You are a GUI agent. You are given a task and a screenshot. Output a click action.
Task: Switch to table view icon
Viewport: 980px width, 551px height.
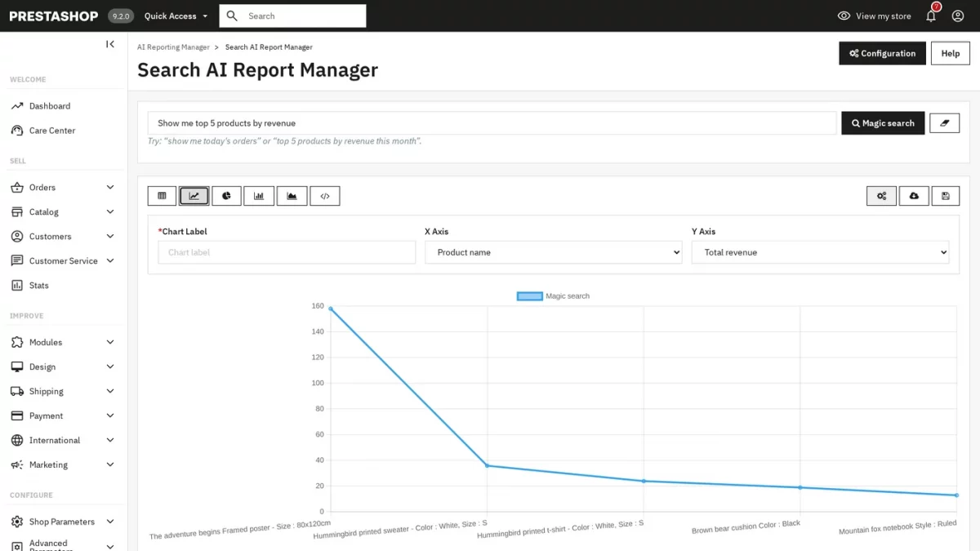(x=162, y=196)
